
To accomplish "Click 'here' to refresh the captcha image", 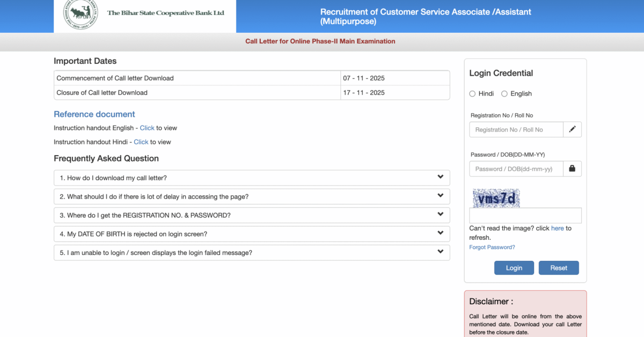I will pos(557,228).
